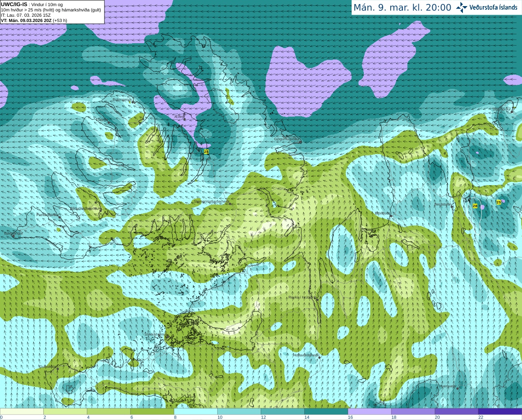Click the Æðey station label

coord(179,117)
